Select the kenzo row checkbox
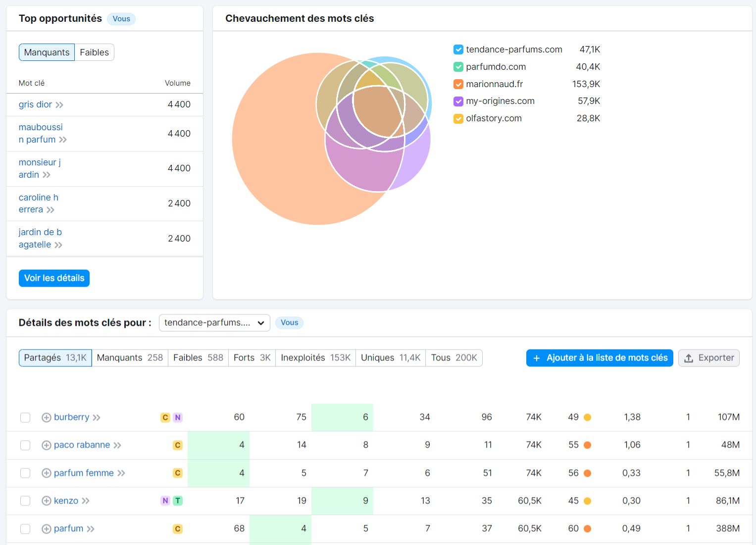This screenshot has width=756, height=545. [x=25, y=501]
